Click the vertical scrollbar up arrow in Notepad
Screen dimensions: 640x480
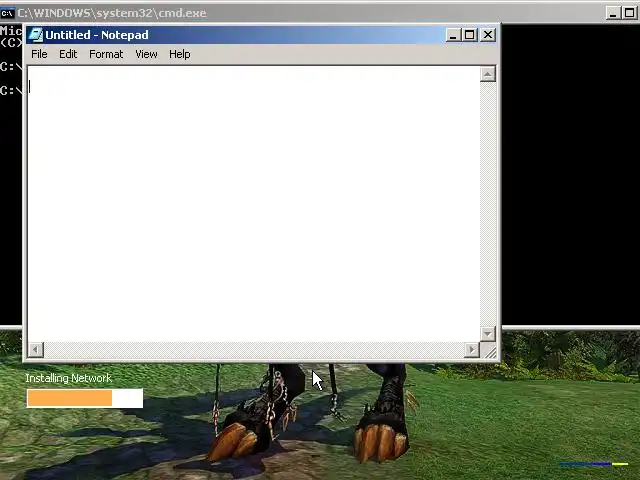coord(488,74)
